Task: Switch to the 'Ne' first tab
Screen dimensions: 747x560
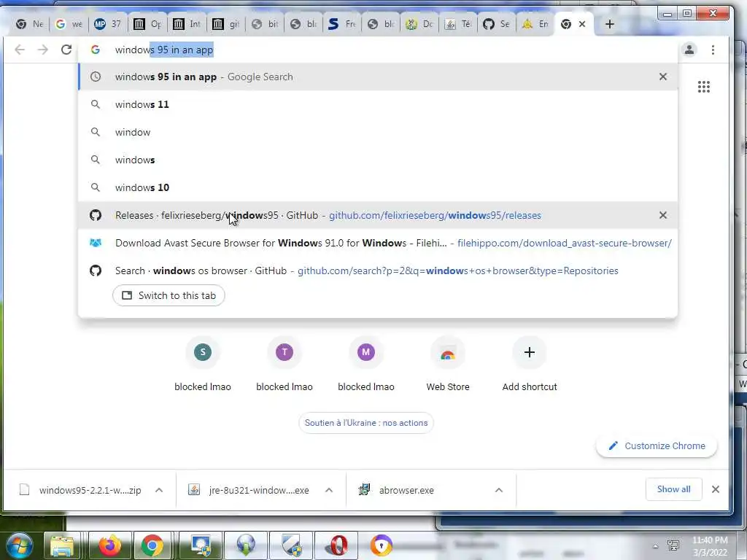Action: click(x=29, y=24)
